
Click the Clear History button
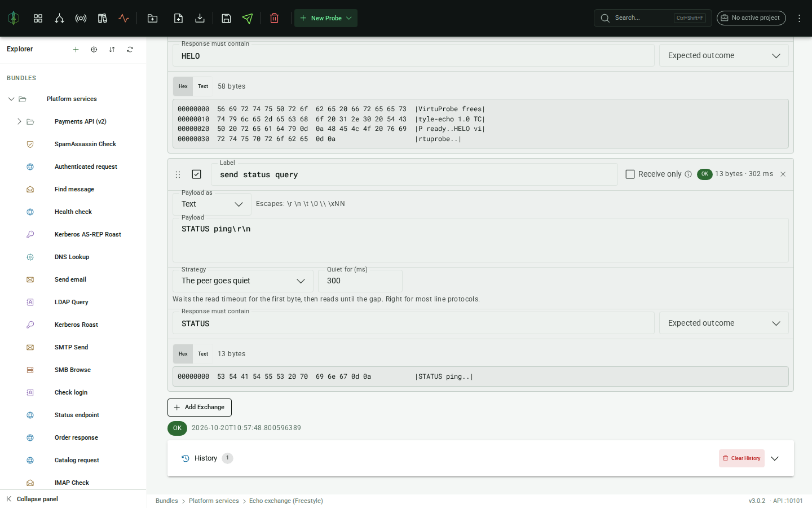[x=742, y=458]
